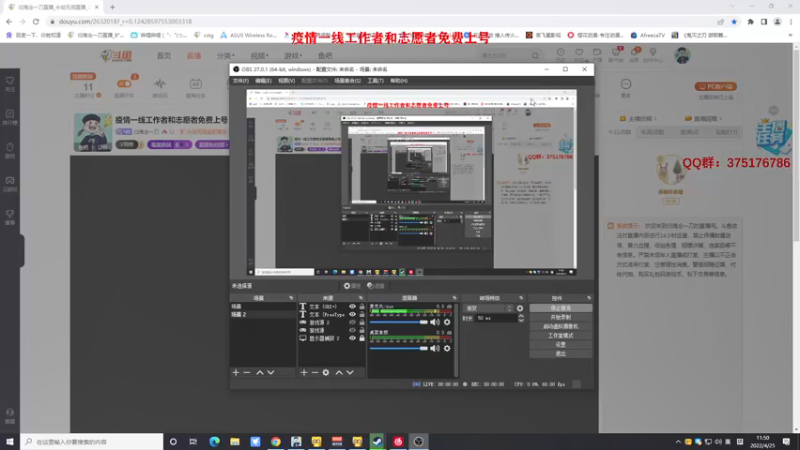The height and width of the screenshot is (450, 800).
Task: Toggle visibility of 显示器捕获 2 source
Action: tap(352, 338)
